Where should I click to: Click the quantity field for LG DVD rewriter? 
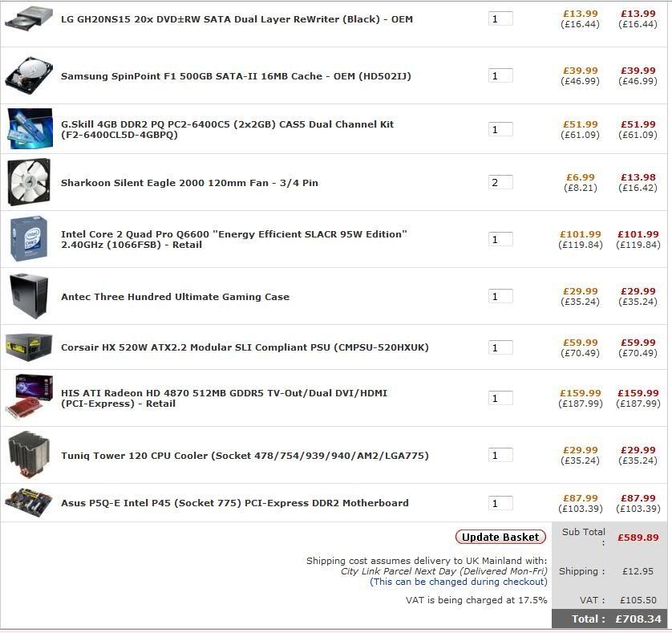[500, 19]
